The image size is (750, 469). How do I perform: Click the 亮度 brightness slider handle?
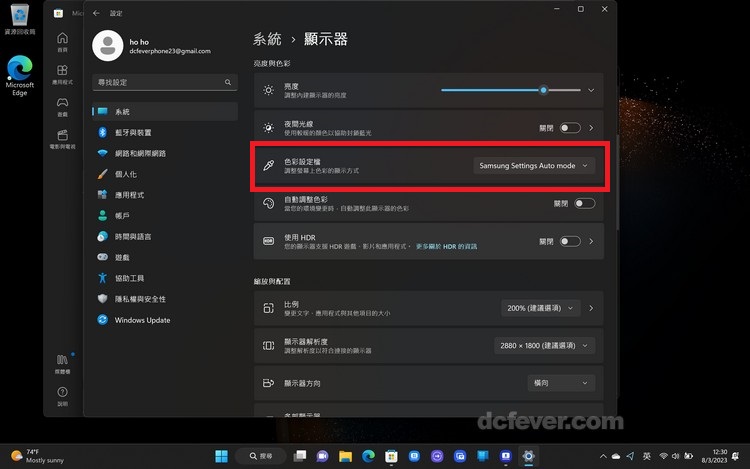pos(543,90)
